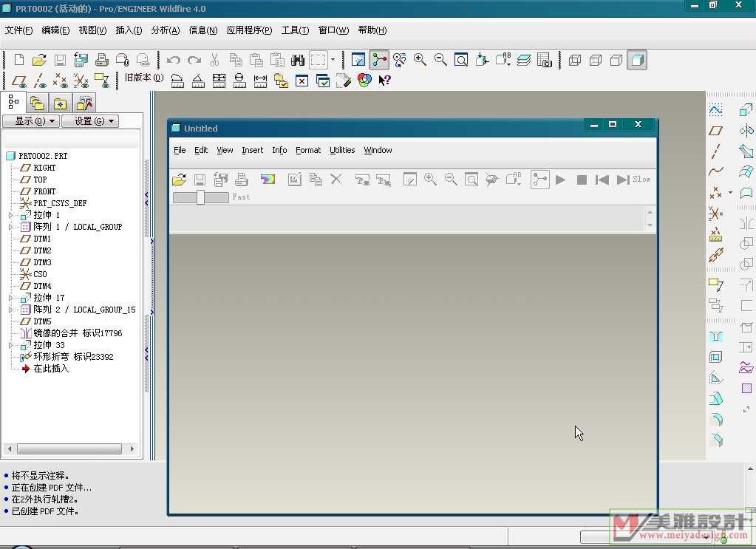
Task: Refit model to screen icon
Action: point(461,60)
